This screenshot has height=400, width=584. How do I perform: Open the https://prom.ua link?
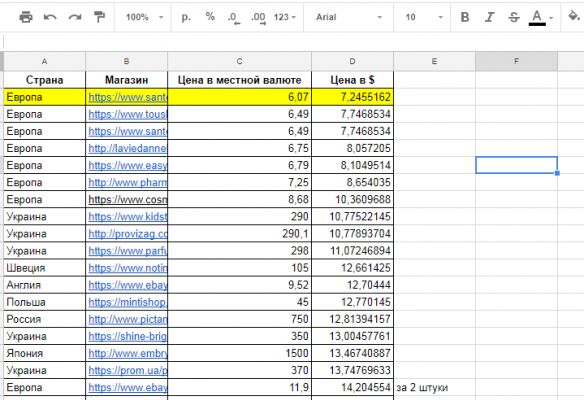pyautogui.click(x=128, y=371)
